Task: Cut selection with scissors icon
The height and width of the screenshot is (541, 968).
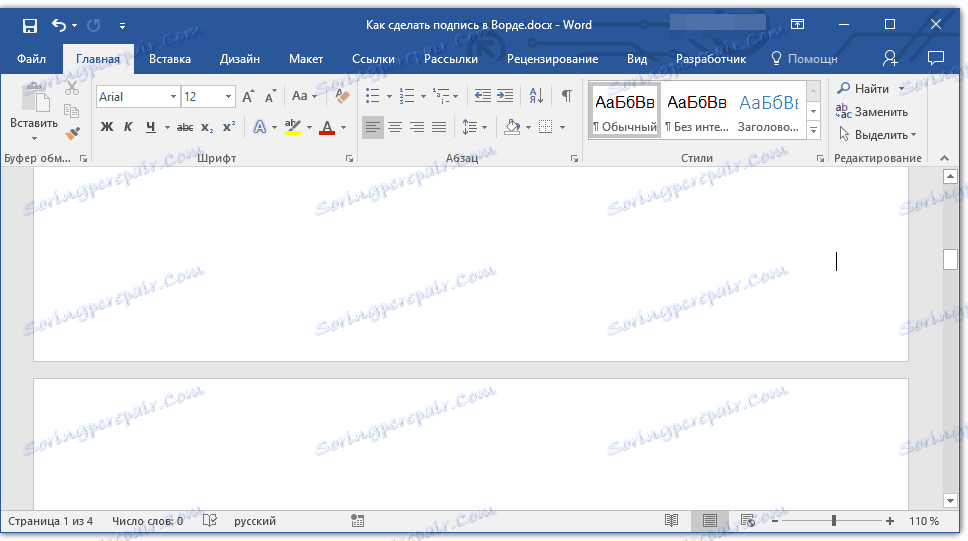Action: pos(72,88)
